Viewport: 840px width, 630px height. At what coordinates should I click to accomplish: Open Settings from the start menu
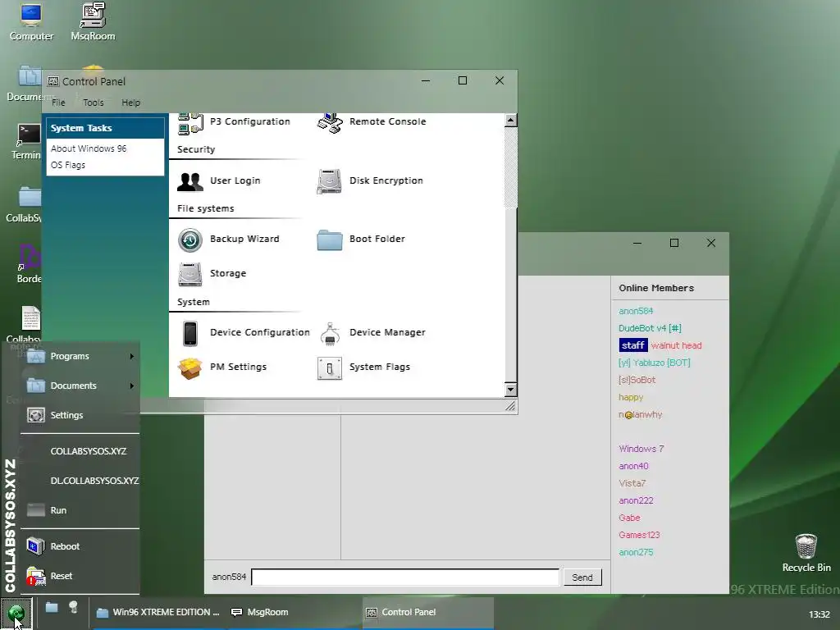point(80,415)
